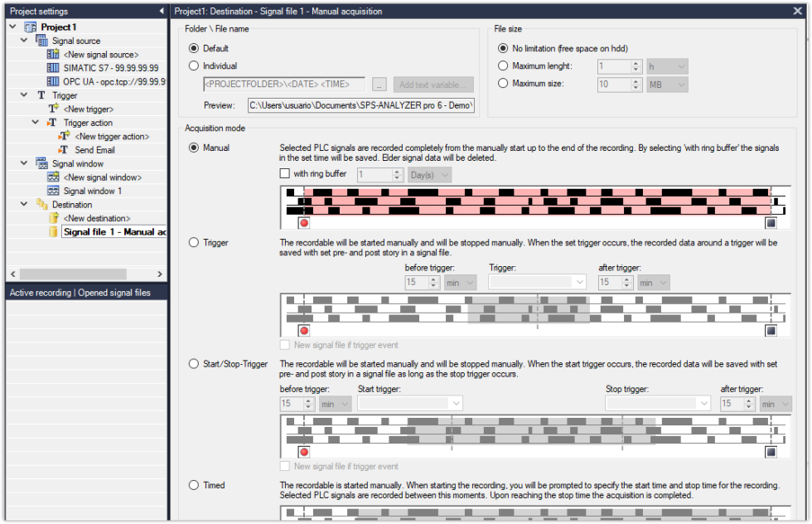Click the New signal source icon
The image size is (812, 524).
coord(54,55)
